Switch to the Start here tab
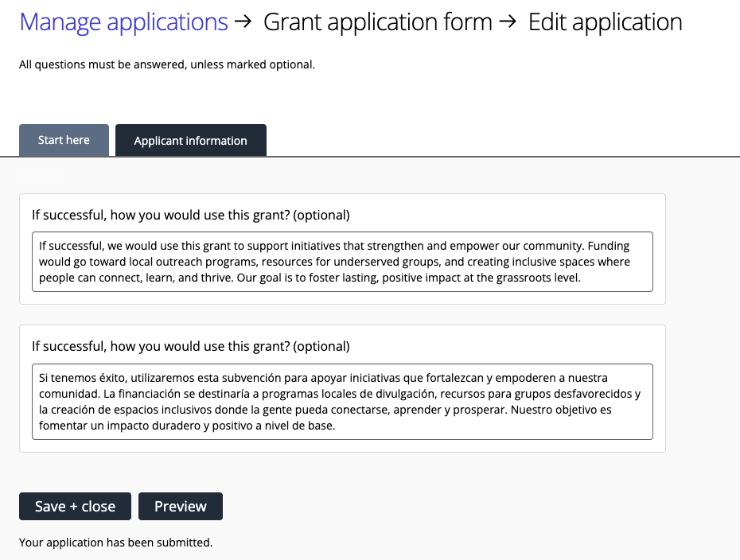Image resolution: width=740 pixels, height=560 pixels. (x=64, y=140)
